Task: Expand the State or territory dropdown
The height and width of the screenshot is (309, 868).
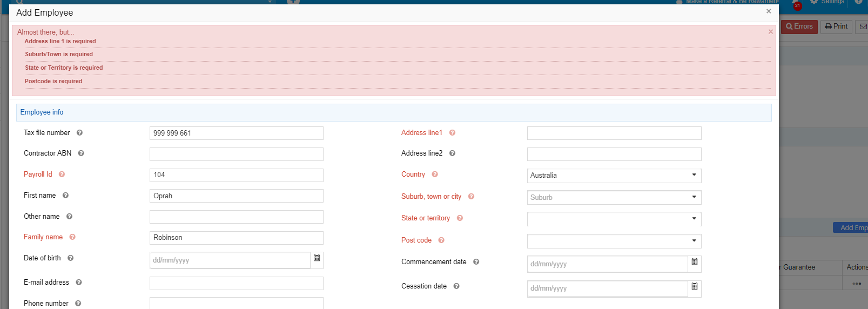Action: pyautogui.click(x=614, y=219)
